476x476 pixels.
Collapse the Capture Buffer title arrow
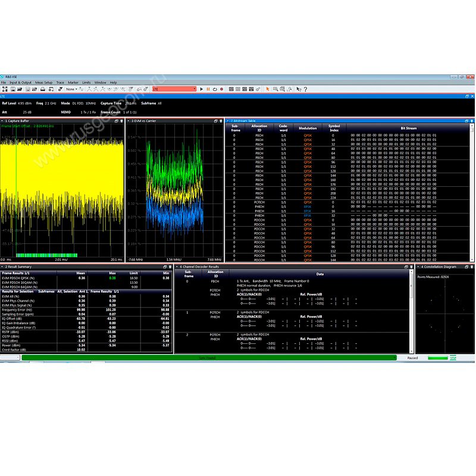[2, 121]
